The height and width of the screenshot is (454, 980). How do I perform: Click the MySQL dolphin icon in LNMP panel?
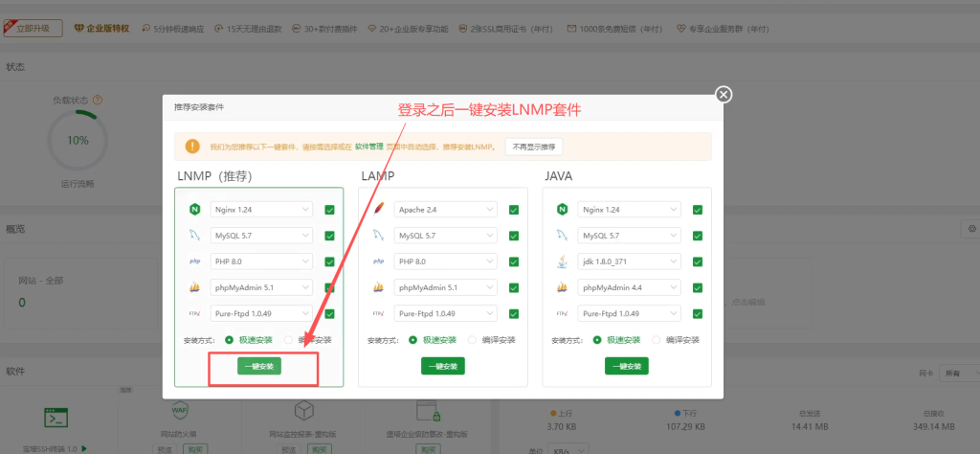click(x=194, y=236)
